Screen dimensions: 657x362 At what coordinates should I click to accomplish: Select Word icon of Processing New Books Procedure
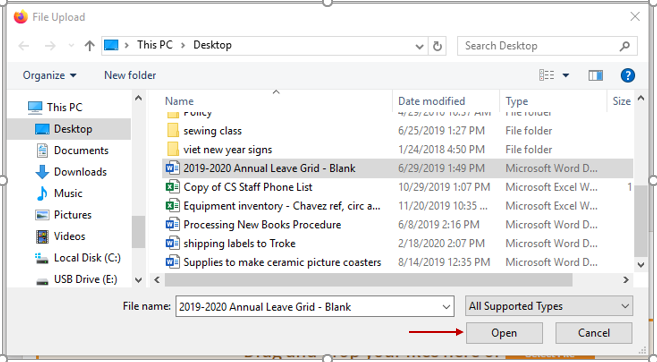click(173, 225)
